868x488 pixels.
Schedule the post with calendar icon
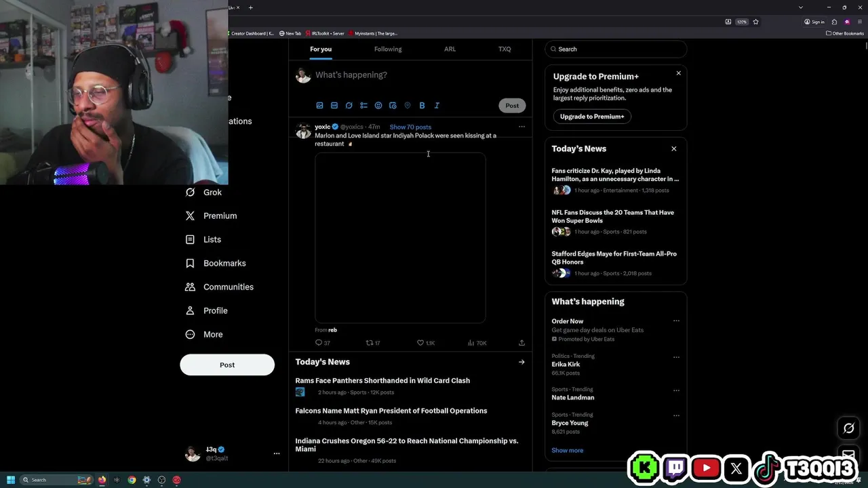coord(393,106)
